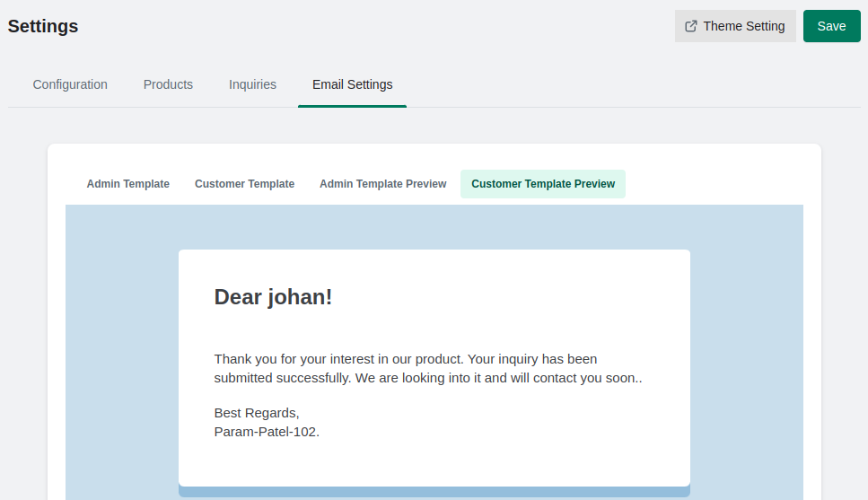Viewport: 868px width, 500px height.
Task: Save the settings
Action: pyautogui.click(x=831, y=26)
